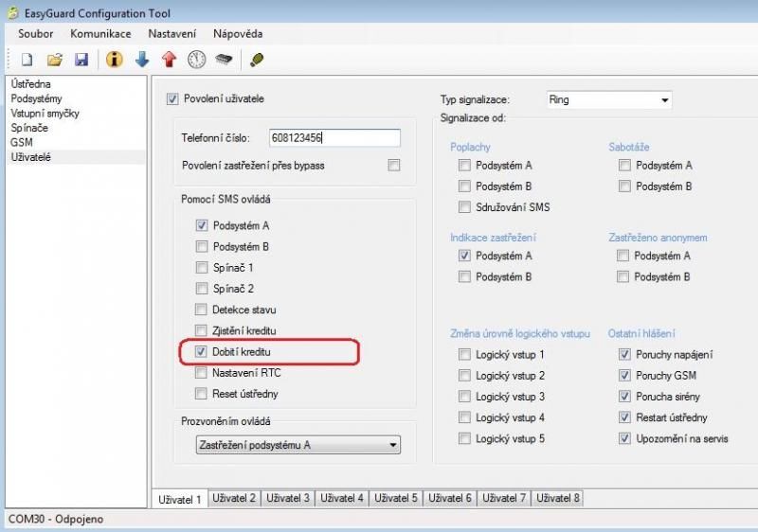This screenshot has height=532, width=758.
Task: Click the clock toolbar icon
Action: click(196, 60)
